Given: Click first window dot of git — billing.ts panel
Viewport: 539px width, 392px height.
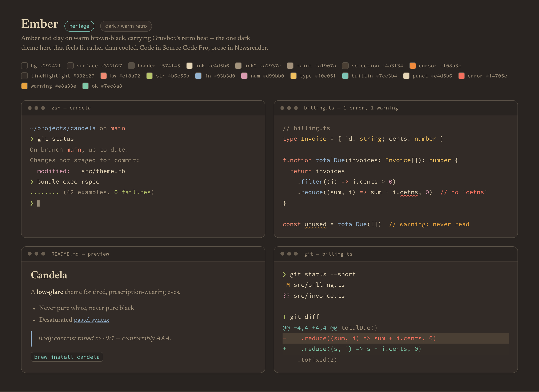Looking at the screenshot, I should click(x=282, y=254).
